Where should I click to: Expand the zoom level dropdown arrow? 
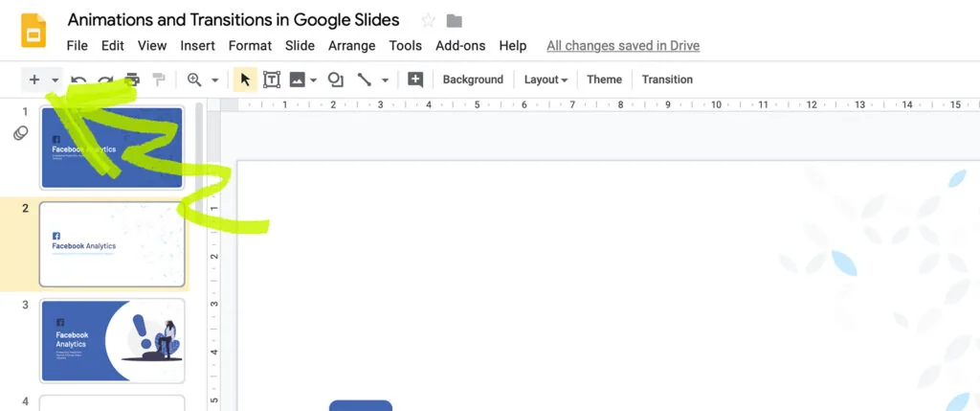coord(215,80)
